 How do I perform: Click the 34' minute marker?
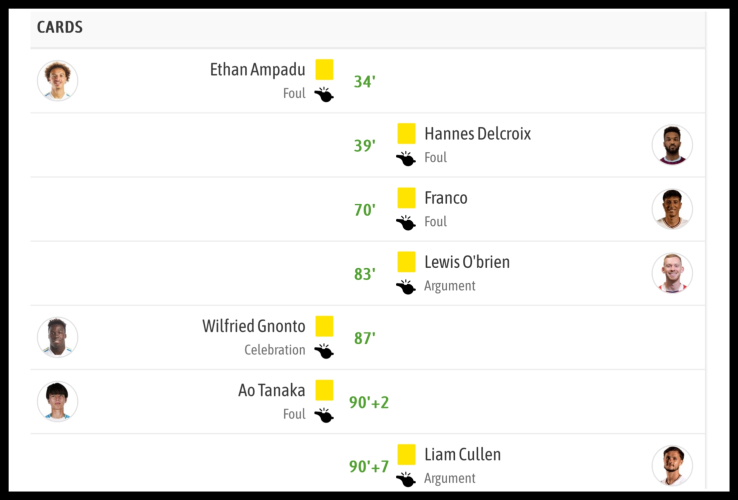pos(364,82)
